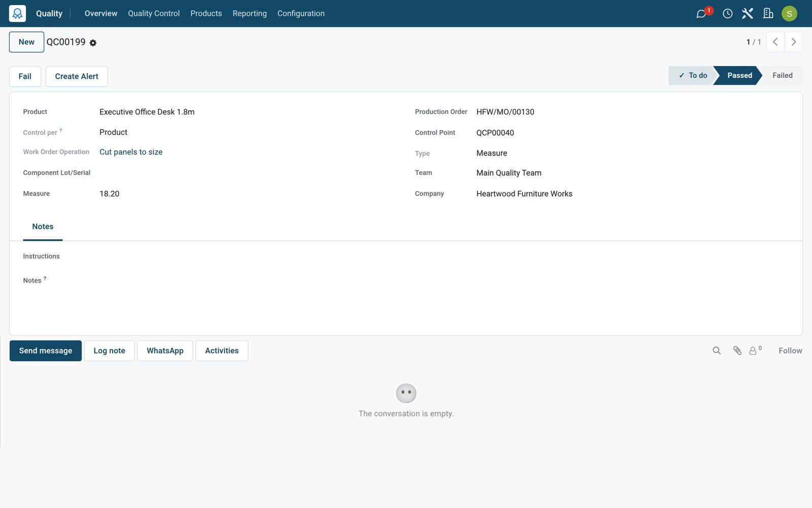Screen dimensions: 812x508
Task: Click the Main Quality Team value
Action: pyautogui.click(x=509, y=173)
